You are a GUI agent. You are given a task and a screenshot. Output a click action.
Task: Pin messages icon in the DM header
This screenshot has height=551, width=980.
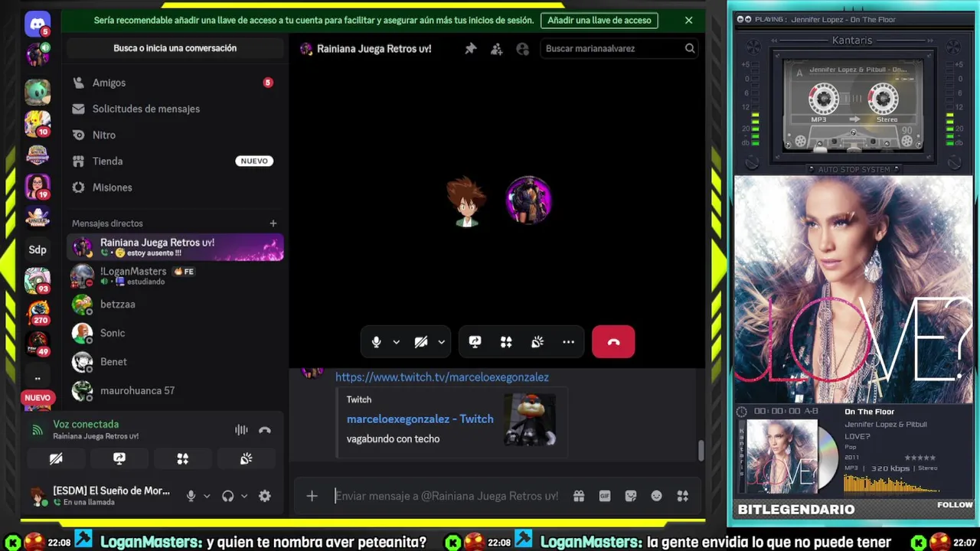(471, 48)
